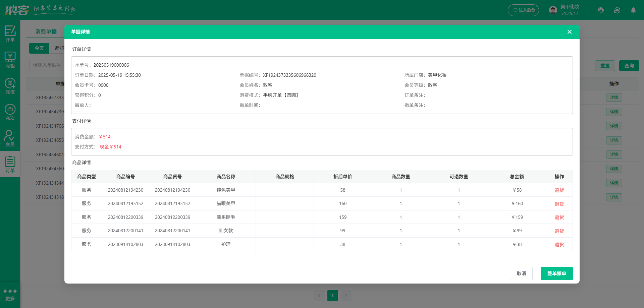Open the 会员 member sidebar icon

tap(10, 138)
